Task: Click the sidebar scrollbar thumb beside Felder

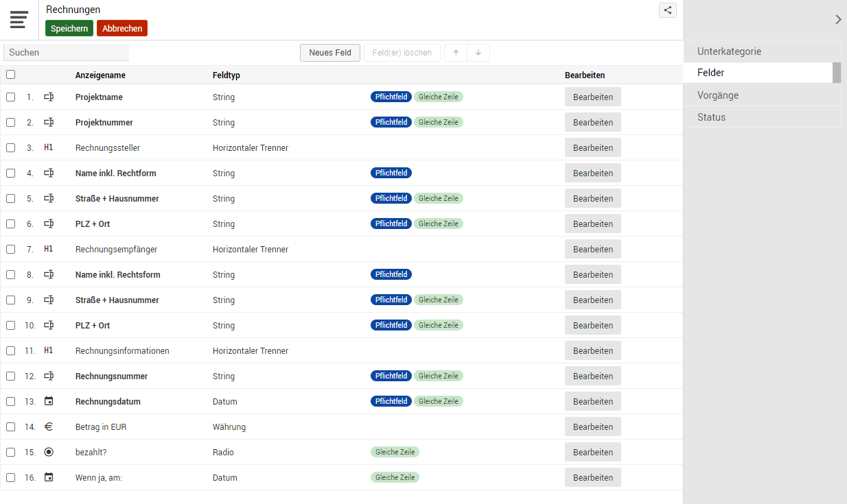Action: coord(837,73)
